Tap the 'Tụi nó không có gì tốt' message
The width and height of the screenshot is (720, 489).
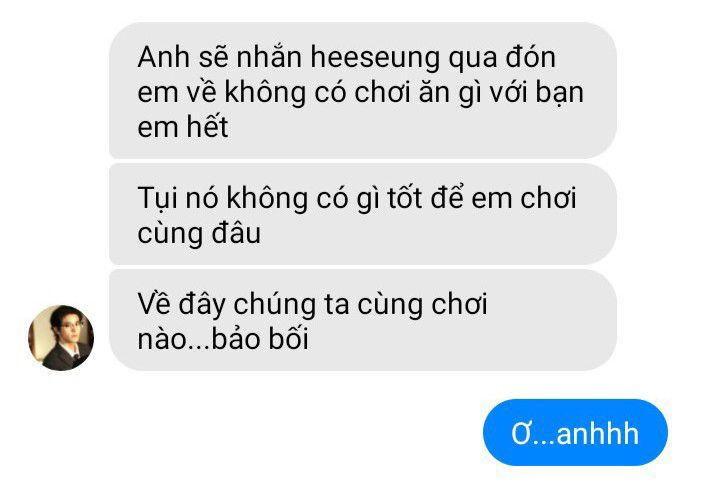tap(363, 214)
